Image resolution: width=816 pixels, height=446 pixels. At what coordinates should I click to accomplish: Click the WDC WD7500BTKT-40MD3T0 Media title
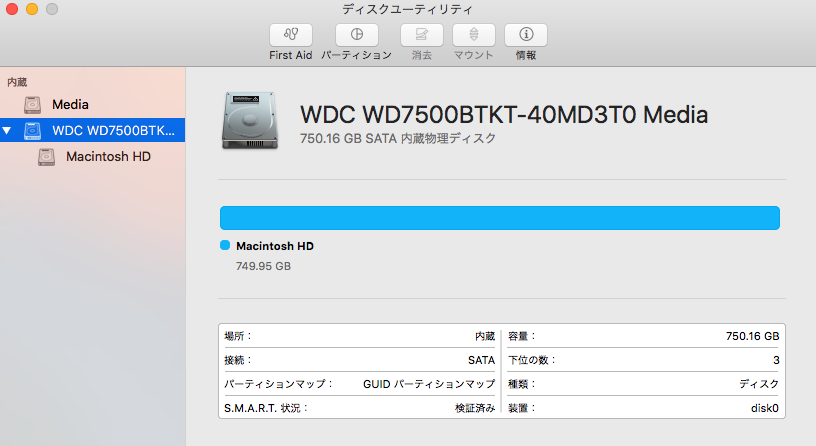coord(504,114)
